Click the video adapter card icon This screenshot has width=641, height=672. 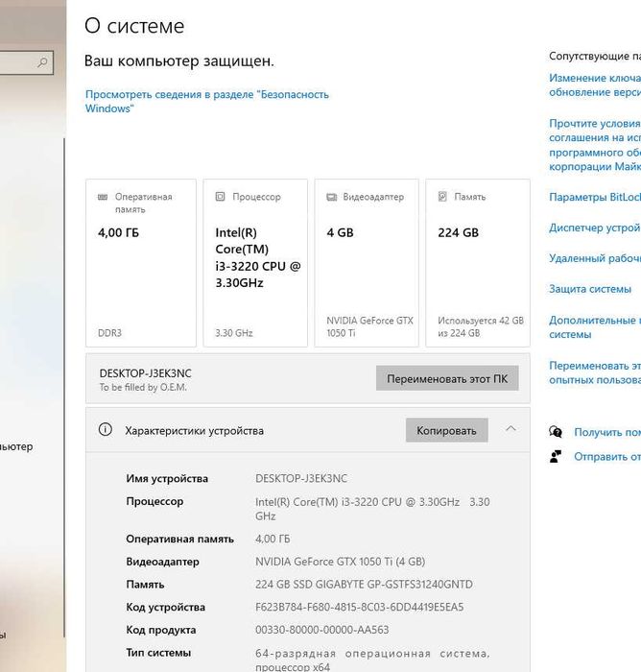pyautogui.click(x=332, y=197)
